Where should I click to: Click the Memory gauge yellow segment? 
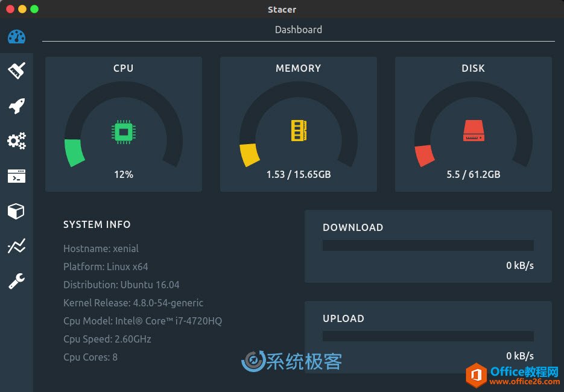point(249,155)
